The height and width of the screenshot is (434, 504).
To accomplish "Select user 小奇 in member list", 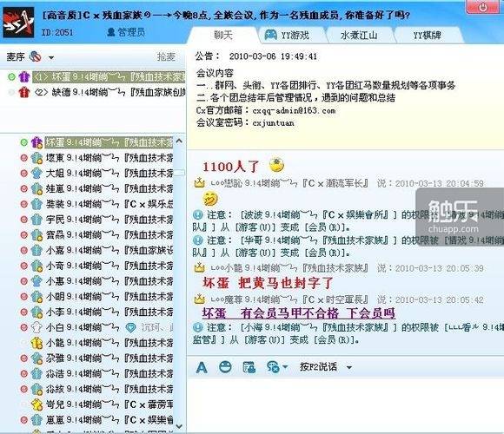I will (x=109, y=266).
